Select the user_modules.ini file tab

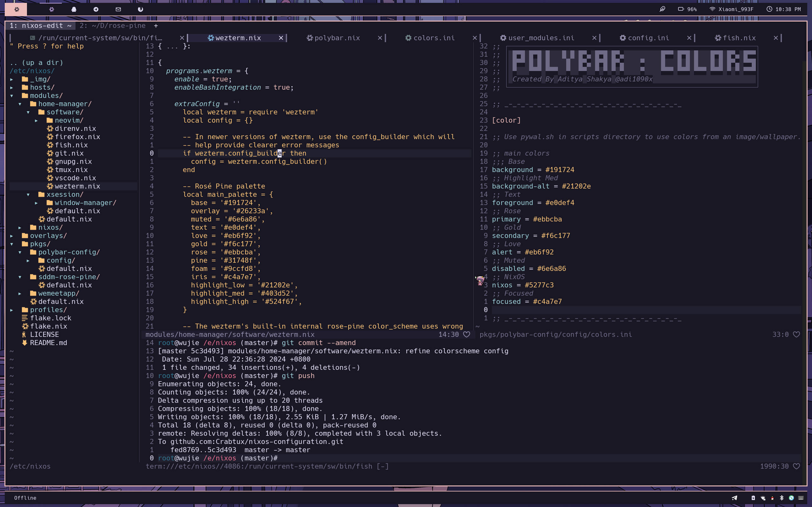click(x=538, y=37)
